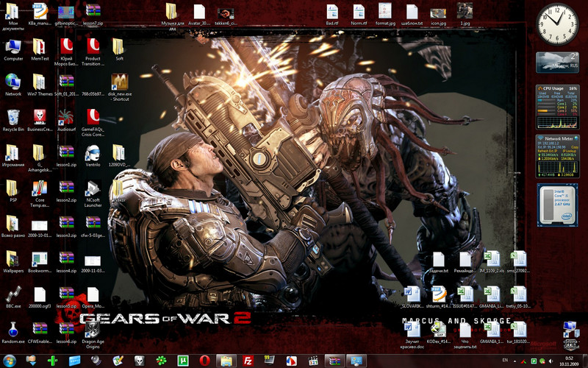Open the Computer desktop icon

coord(13,50)
